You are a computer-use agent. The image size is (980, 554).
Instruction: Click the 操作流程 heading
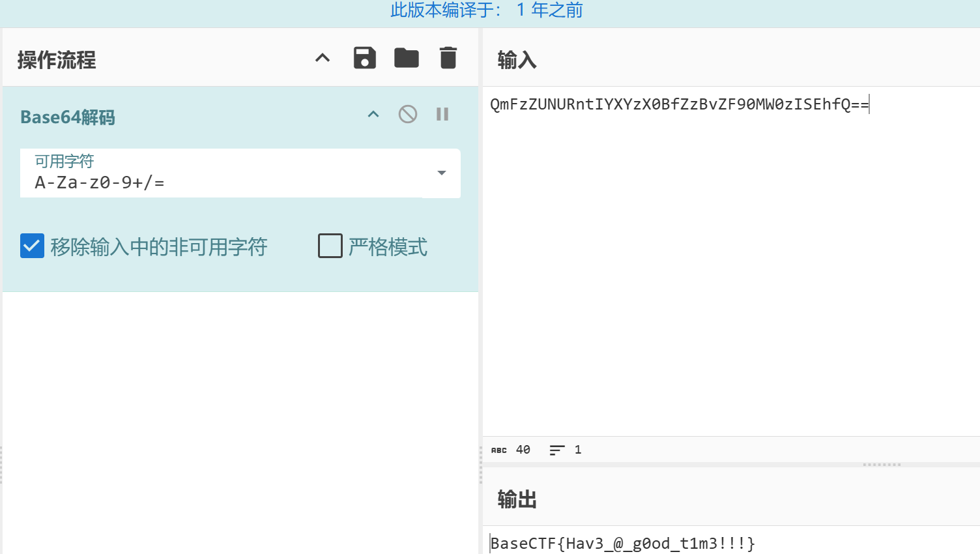57,60
